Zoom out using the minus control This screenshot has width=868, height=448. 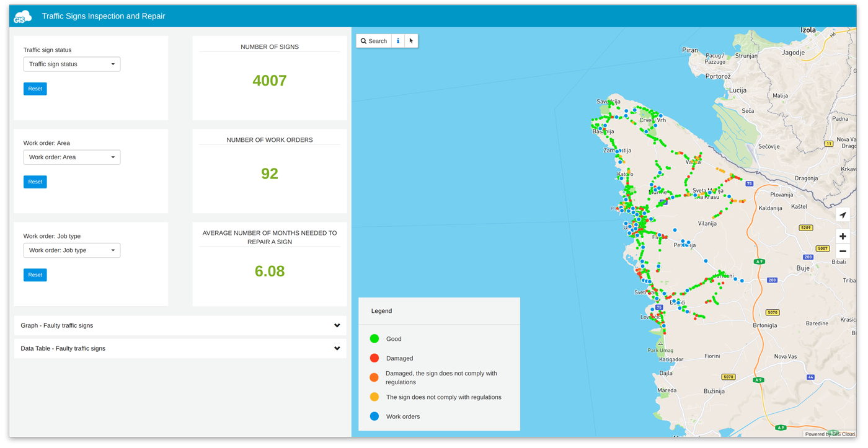(x=843, y=250)
